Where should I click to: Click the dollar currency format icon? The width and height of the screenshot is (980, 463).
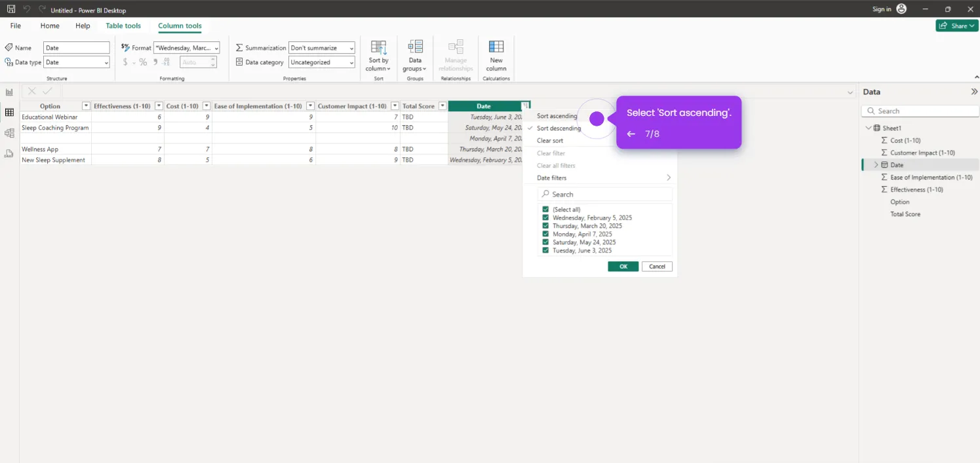coord(125,62)
